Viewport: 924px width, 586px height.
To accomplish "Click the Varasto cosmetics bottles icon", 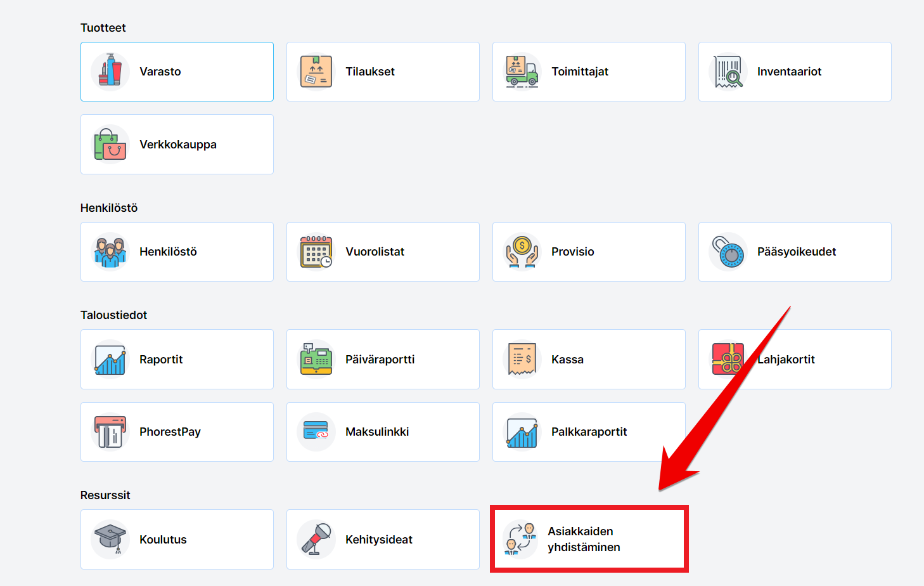I will click(110, 72).
